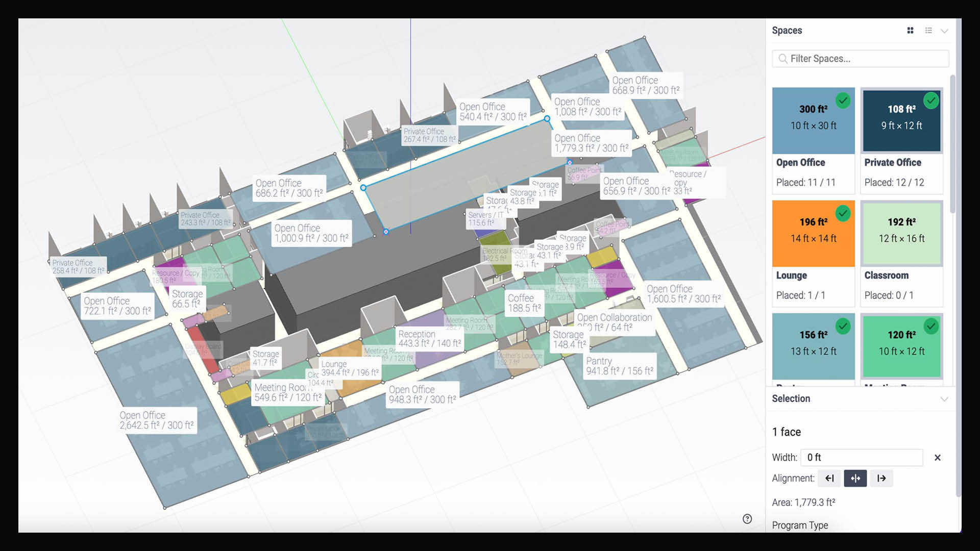
Task: Click the Width input field
Action: click(x=861, y=458)
